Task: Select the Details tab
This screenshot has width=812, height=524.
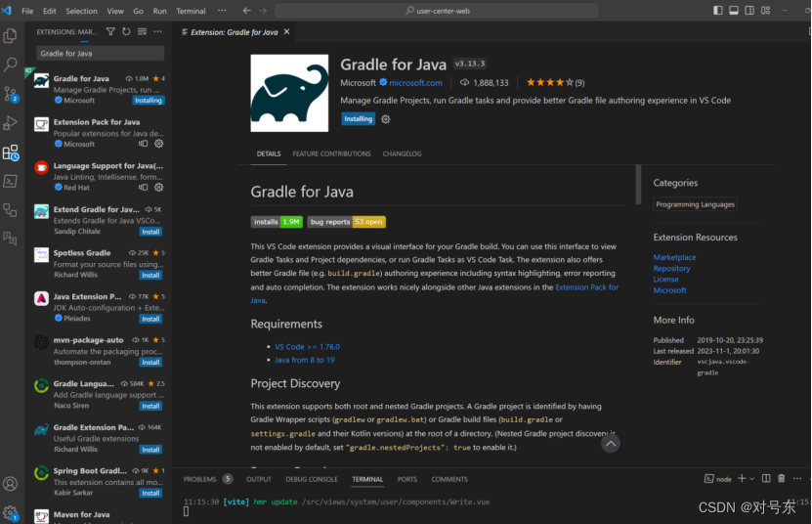Action: tap(269, 153)
